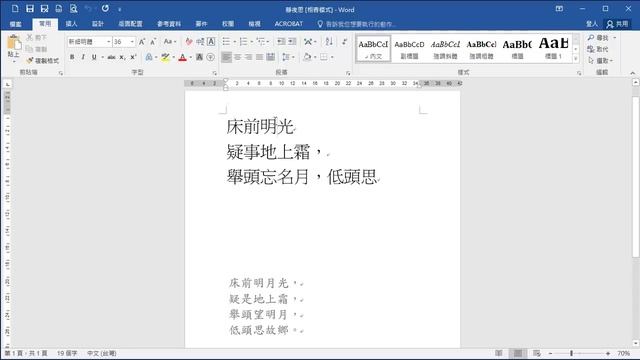Expand the styles gallery more arrow
Image resolution: width=640 pixels, height=360 pixels.
(576, 59)
